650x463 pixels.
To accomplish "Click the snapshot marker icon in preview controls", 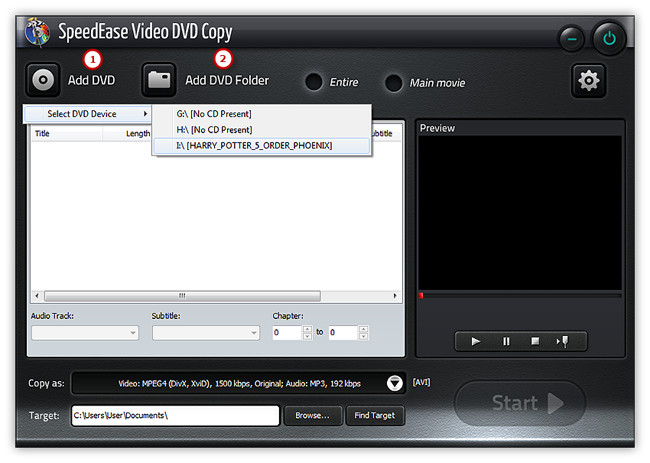I will coord(563,341).
